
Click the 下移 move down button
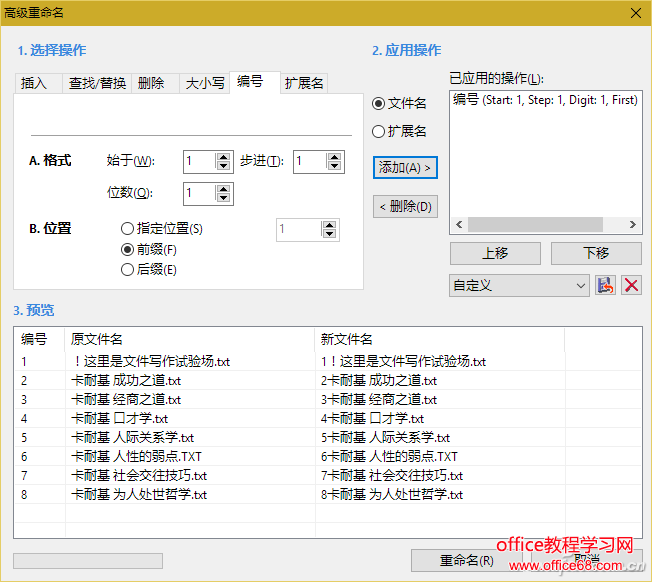point(596,253)
